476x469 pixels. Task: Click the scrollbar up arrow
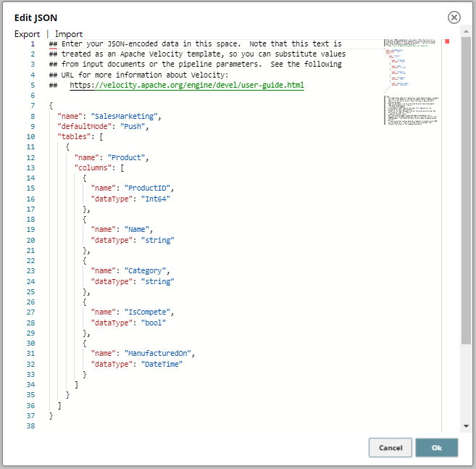click(466, 31)
